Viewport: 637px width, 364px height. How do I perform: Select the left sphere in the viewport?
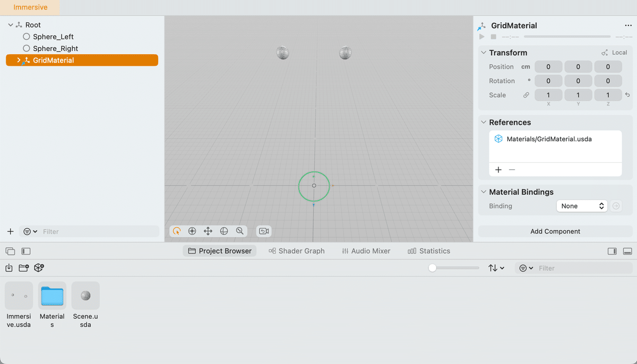[x=282, y=53]
